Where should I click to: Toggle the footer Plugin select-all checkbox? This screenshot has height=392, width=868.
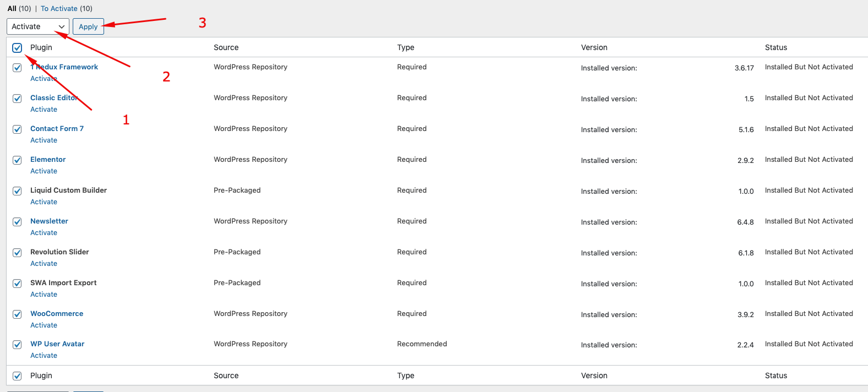point(17,376)
